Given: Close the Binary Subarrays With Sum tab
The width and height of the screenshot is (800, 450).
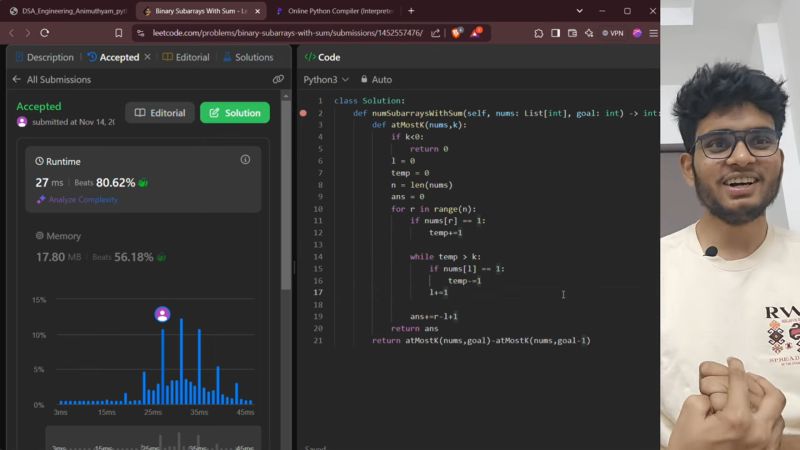Looking at the screenshot, I should (258, 11).
